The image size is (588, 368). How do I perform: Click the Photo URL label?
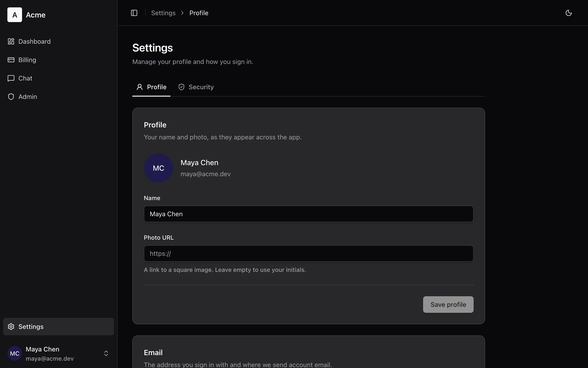point(159,238)
